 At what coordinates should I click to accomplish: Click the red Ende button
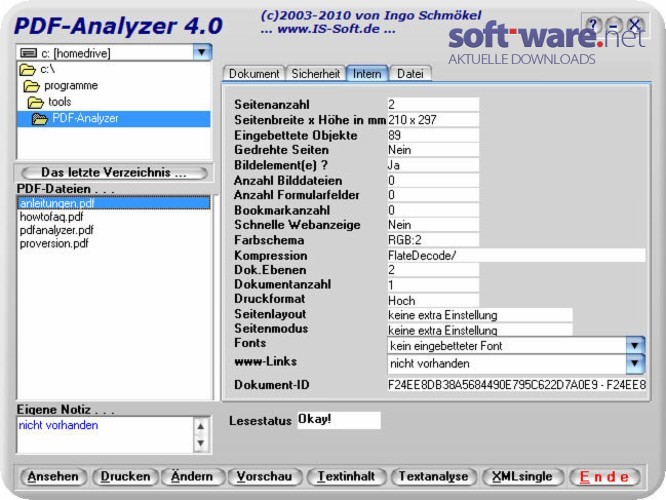tap(604, 477)
